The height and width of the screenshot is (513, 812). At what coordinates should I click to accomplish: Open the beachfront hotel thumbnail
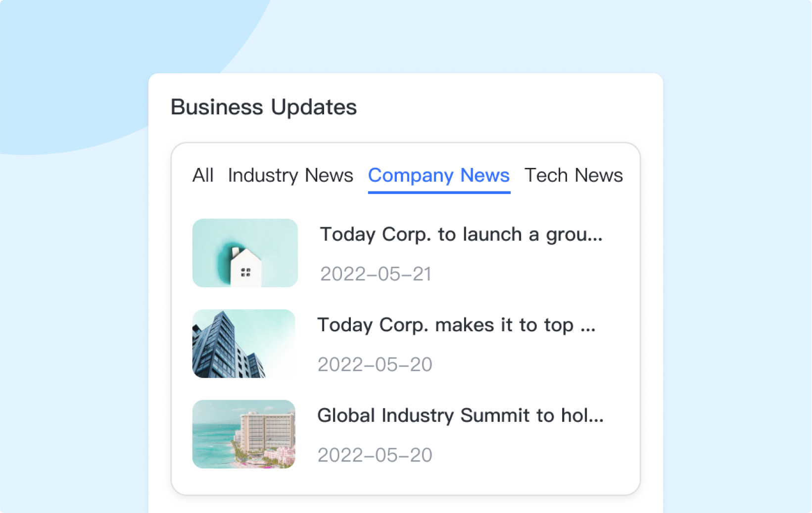(243, 434)
